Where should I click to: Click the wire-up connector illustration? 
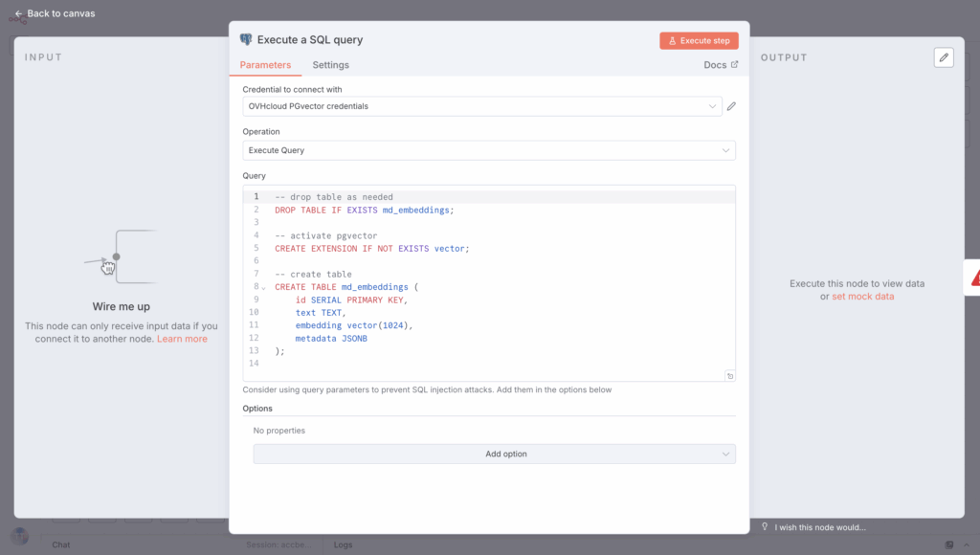pyautogui.click(x=121, y=257)
